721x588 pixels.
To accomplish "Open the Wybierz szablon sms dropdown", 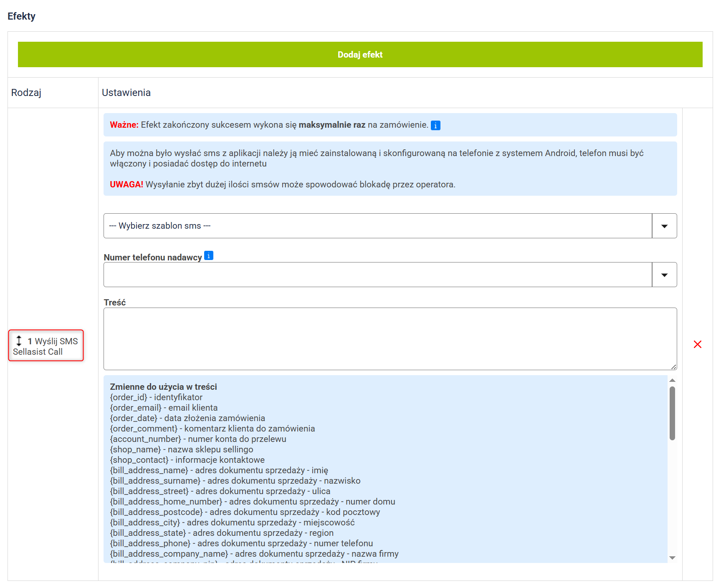I will (x=377, y=226).
